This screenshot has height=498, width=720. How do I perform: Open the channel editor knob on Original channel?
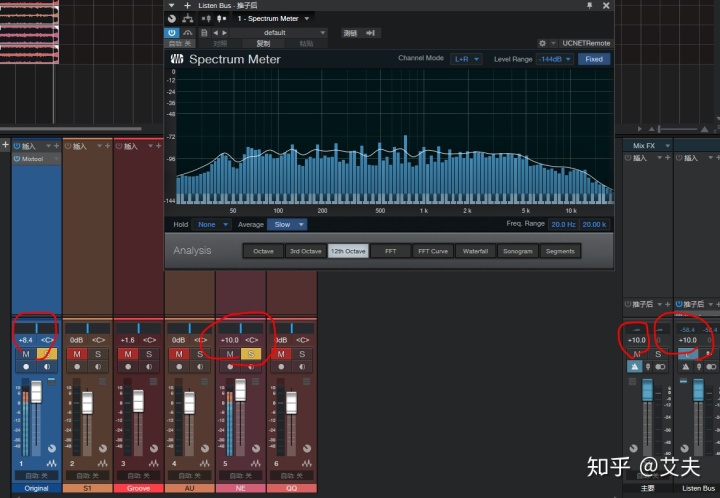click(52, 448)
